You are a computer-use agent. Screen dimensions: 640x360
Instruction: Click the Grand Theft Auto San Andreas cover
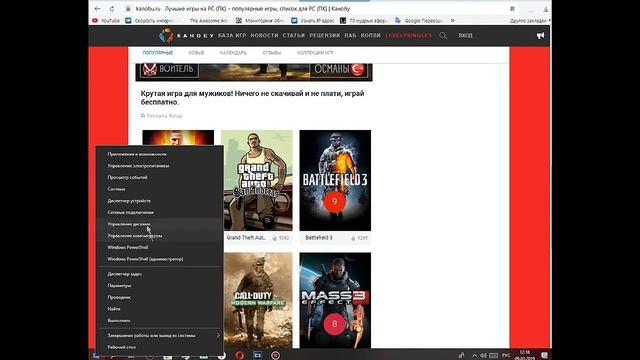pos(257,180)
